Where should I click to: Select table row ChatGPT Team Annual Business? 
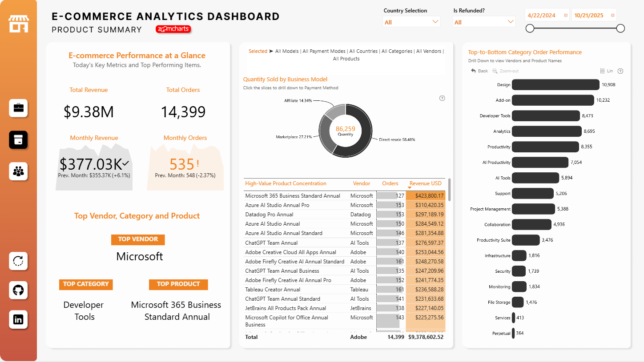click(345, 271)
